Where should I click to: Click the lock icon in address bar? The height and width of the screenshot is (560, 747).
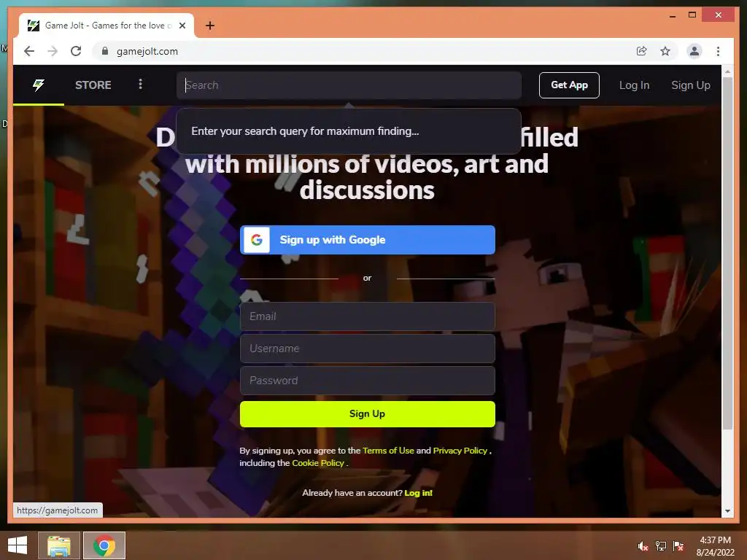(x=105, y=51)
